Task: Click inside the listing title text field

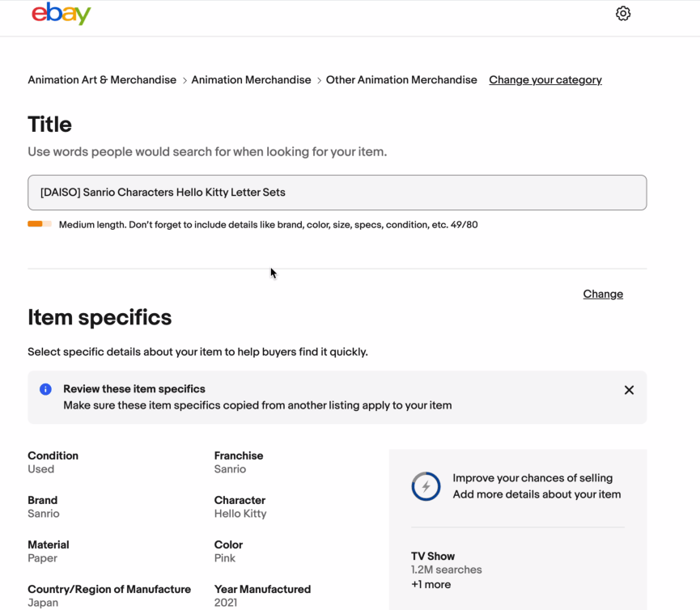Action: (x=337, y=193)
